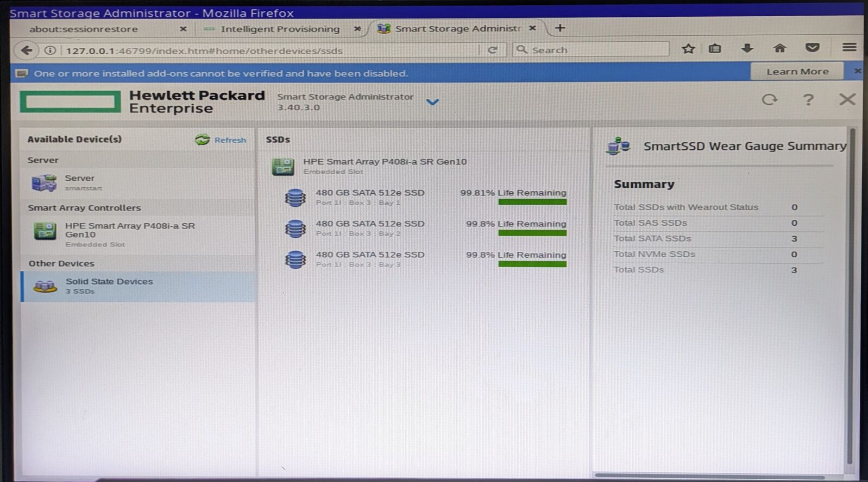
Task: Click the Smart Storage Administrator reload icon
Action: coord(769,100)
